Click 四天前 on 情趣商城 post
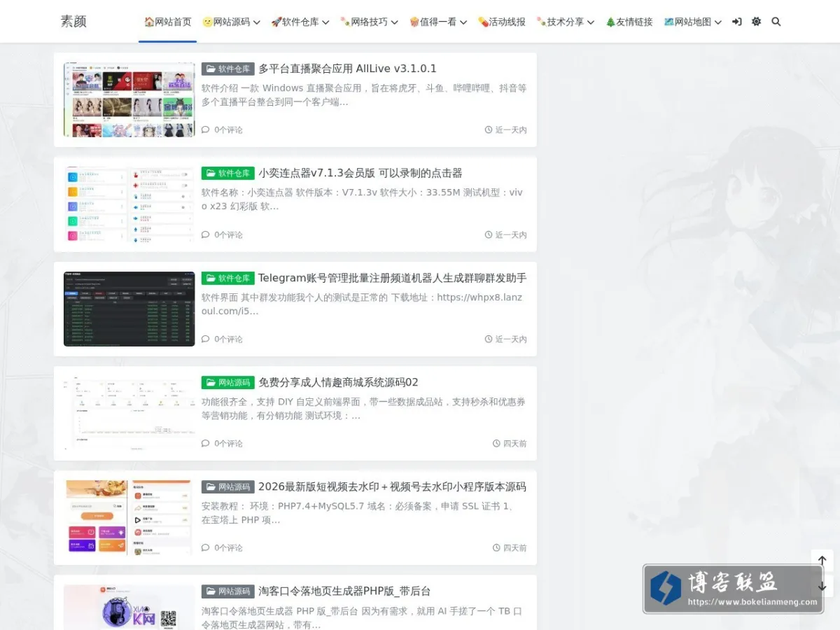 coord(514,443)
